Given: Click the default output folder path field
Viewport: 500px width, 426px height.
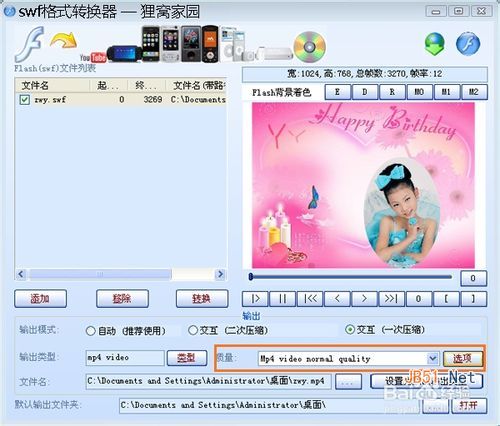Looking at the screenshot, I should click(270, 406).
